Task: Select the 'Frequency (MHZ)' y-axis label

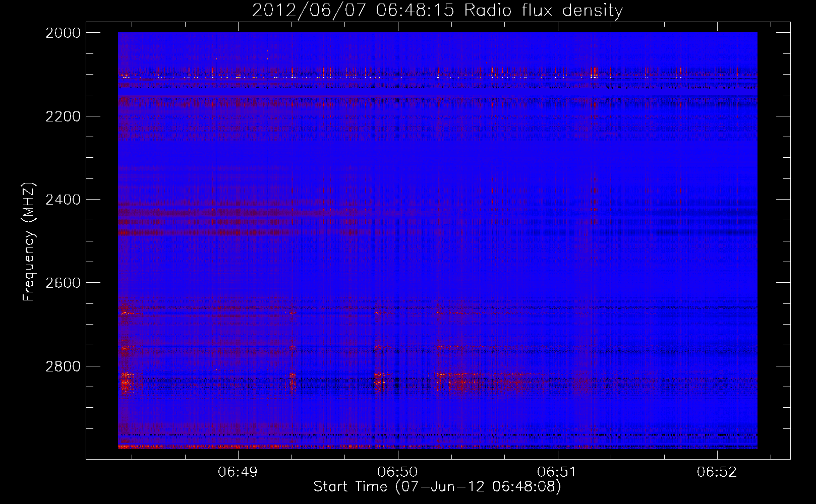Action: (29, 242)
